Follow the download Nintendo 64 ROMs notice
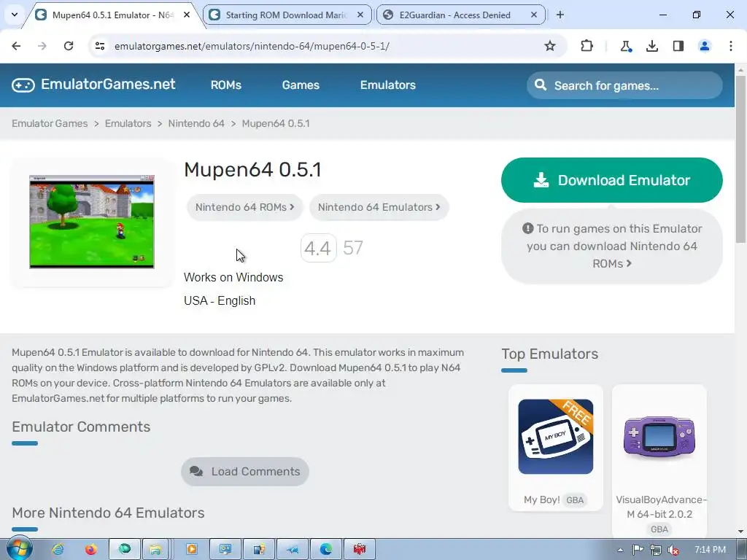 [x=612, y=246]
